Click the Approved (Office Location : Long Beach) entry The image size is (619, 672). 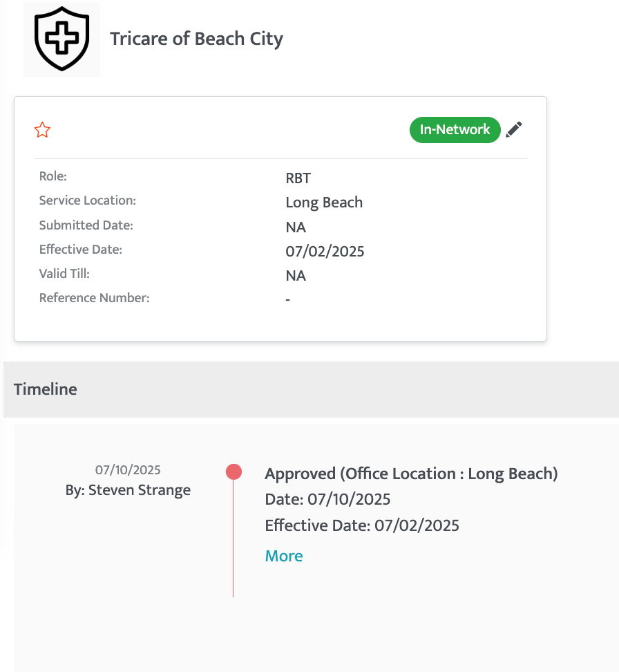[411, 474]
